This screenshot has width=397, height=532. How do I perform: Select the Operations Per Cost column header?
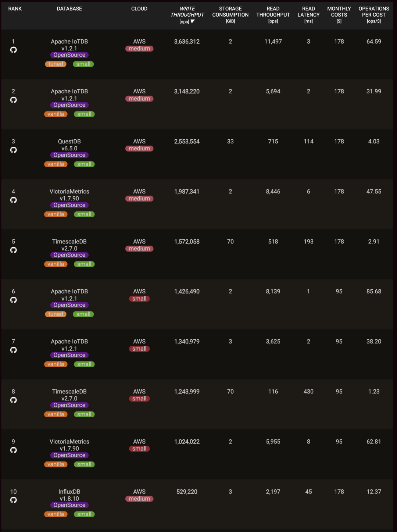pos(374,15)
